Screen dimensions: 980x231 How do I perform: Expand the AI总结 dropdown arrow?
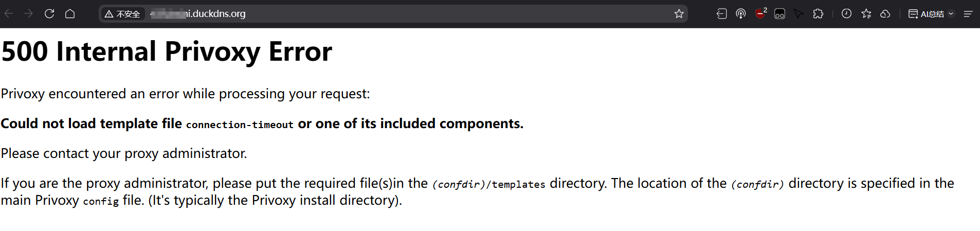[x=951, y=14]
